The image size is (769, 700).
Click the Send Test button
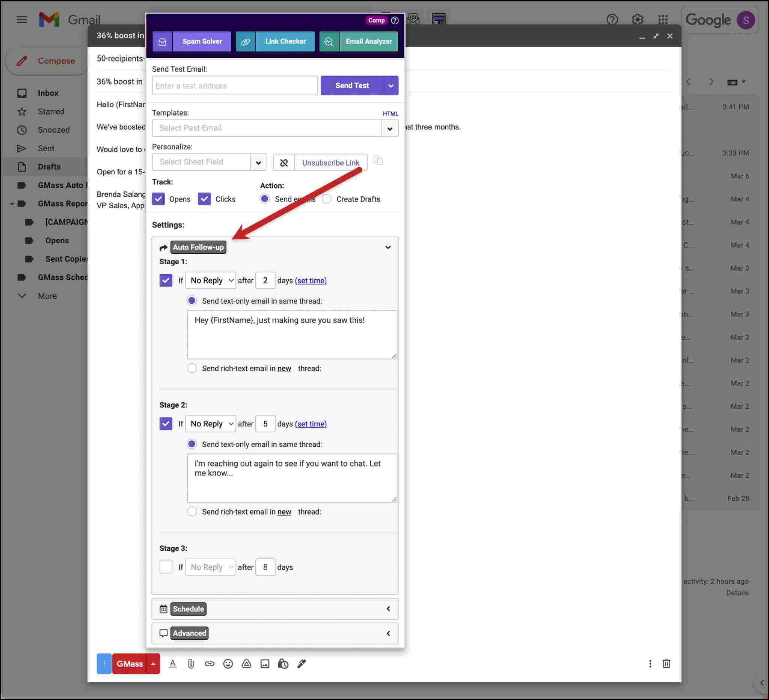pos(351,86)
